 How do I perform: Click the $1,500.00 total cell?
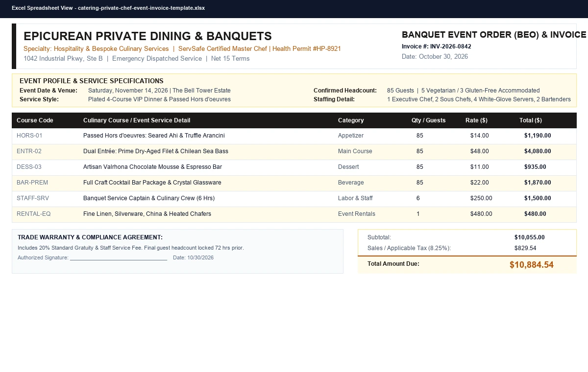click(538, 198)
